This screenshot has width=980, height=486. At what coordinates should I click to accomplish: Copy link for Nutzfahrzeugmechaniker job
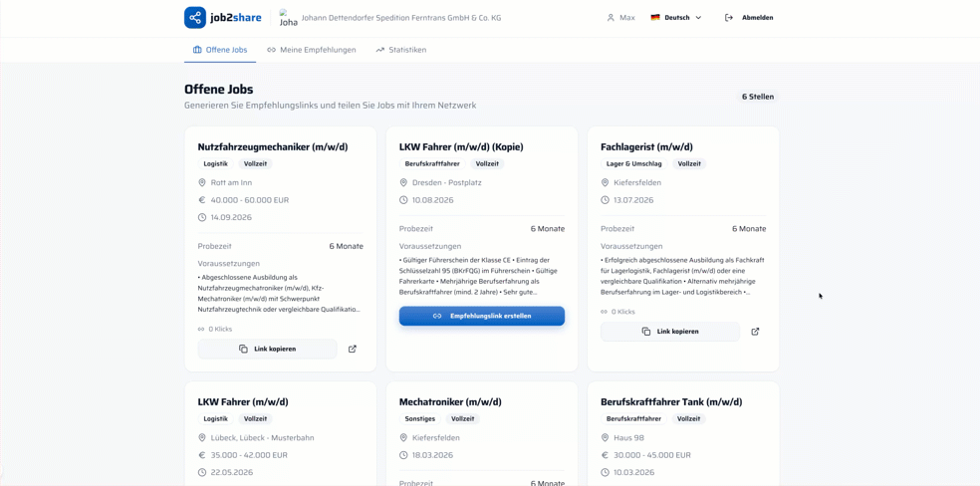[x=268, y=349]
